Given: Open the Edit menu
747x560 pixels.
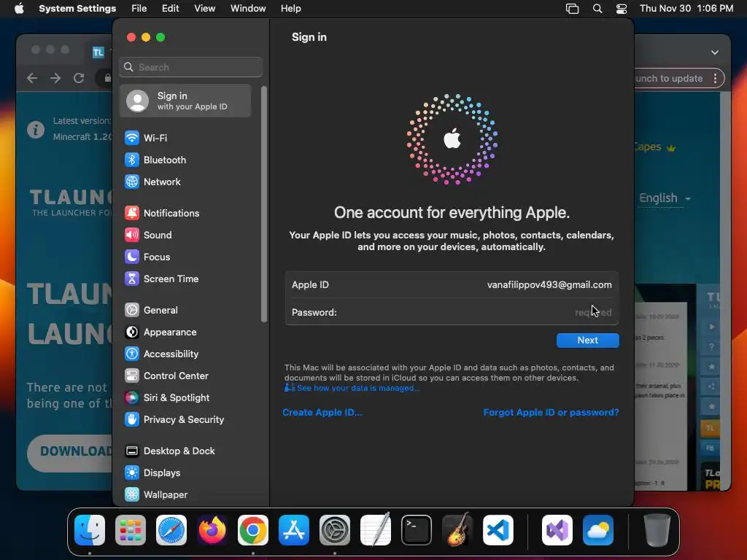Looking at the screenshot, I should click(170, 9).
